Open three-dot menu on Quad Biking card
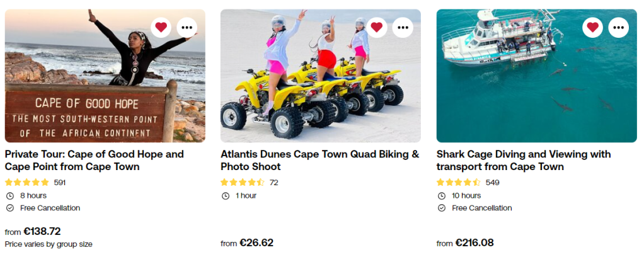 click(403, 27)
